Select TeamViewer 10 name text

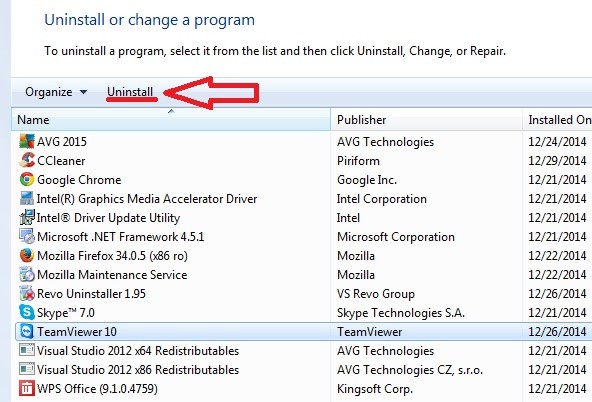point(77,332)
